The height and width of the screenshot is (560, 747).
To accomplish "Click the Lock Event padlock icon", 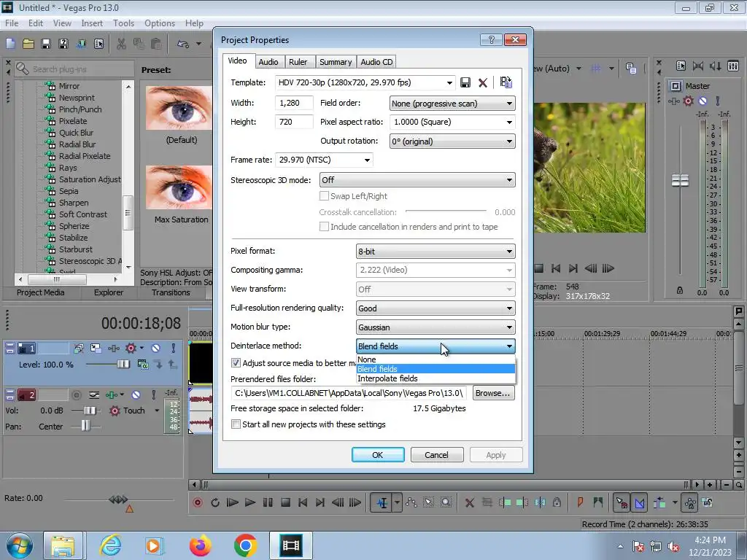I will coord(557,502).
